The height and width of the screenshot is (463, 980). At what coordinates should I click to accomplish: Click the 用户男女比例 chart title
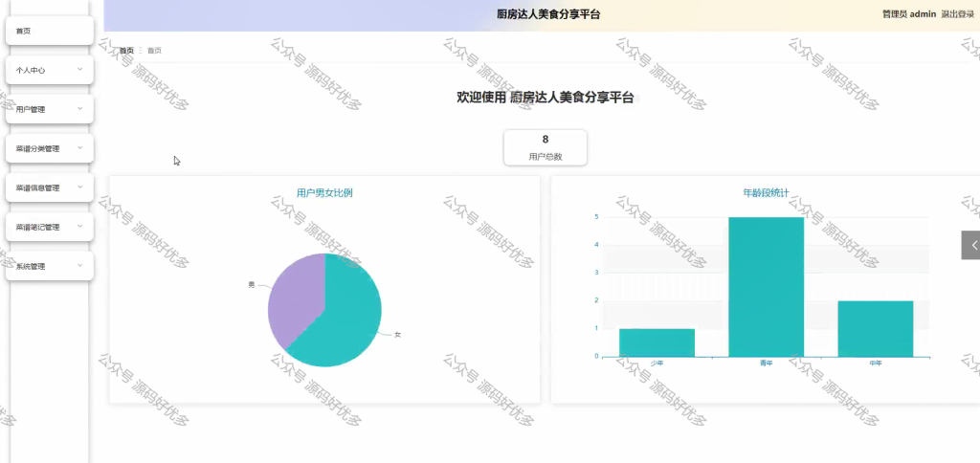pyautogui.click(x=324, y=193)
